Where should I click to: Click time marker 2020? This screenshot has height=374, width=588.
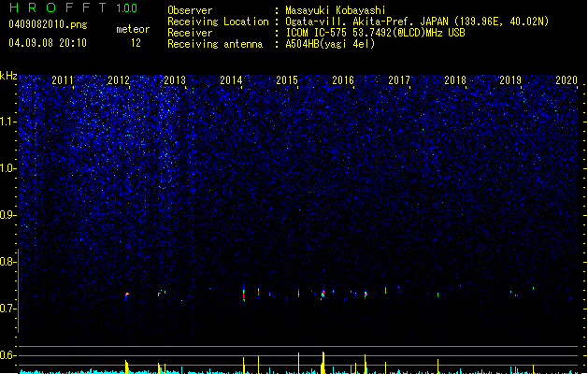pyautogui.click(x=566, y=80)
